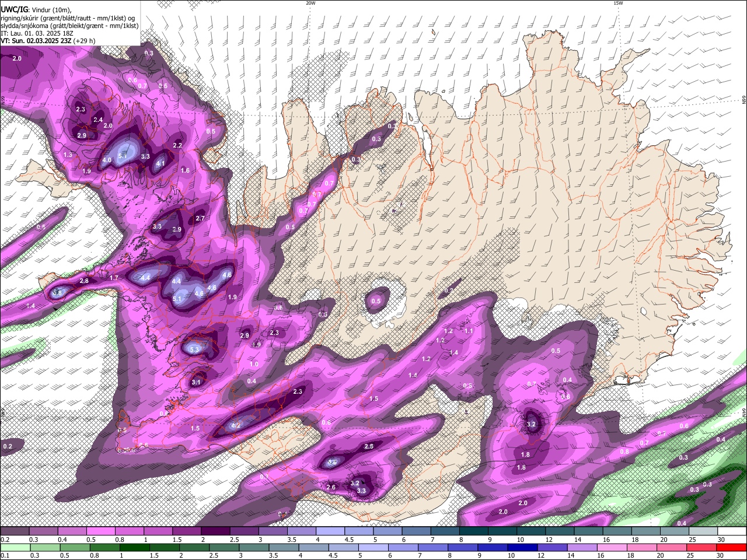Click the darkest purple upper legend swatch at 2
Image resolution: width=747 pixels, height=560 pixels.
point(215,531)
